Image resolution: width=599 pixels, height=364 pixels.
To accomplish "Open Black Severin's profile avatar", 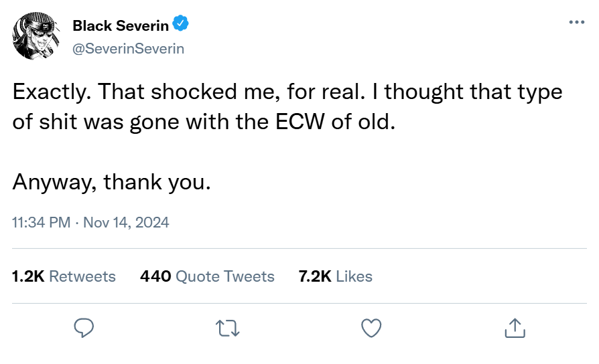I will pyautogui.click(x=37, y=36).
